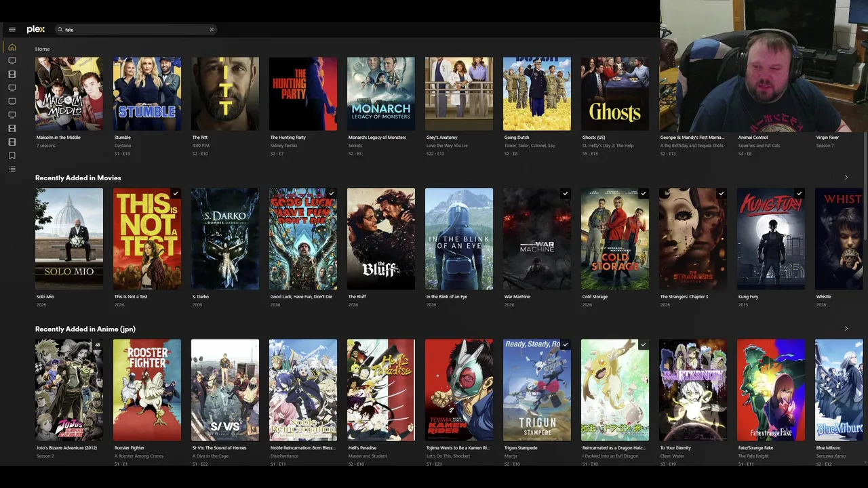Screen dimensions: 868x488
Task: Select the Home icon in sidebar
Action: [x=12, y=47]
